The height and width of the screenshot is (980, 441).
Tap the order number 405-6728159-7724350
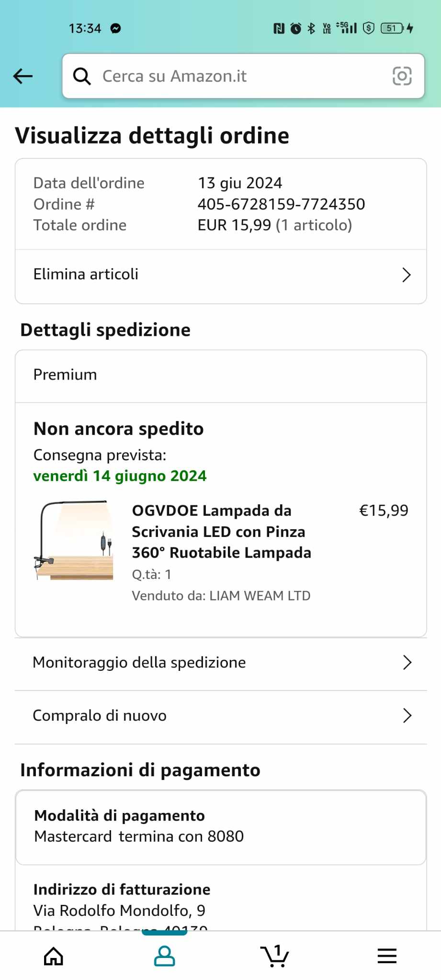(281, 204)
